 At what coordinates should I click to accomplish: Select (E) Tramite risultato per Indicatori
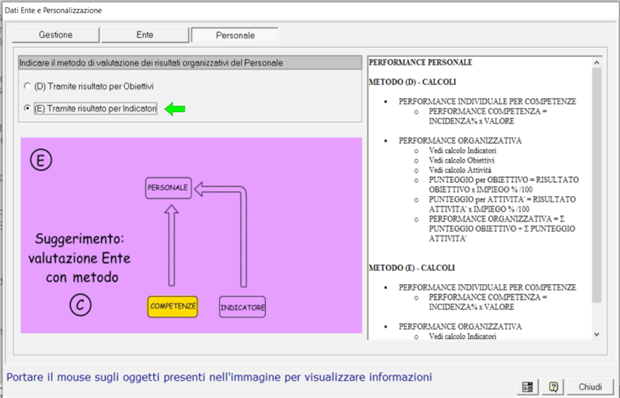91,108
